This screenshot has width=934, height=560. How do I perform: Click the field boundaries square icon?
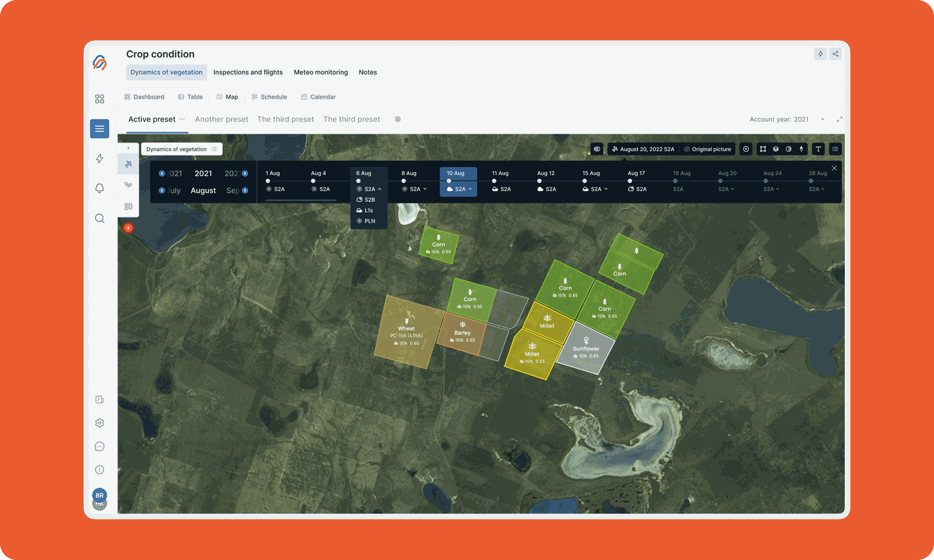[763, 149]
